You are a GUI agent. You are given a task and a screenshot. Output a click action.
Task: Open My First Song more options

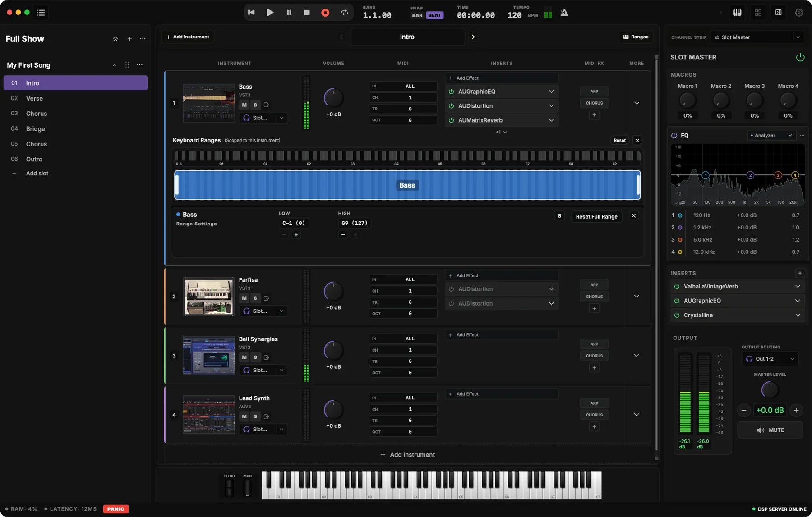pyautogui.click(x=140, y=65)
